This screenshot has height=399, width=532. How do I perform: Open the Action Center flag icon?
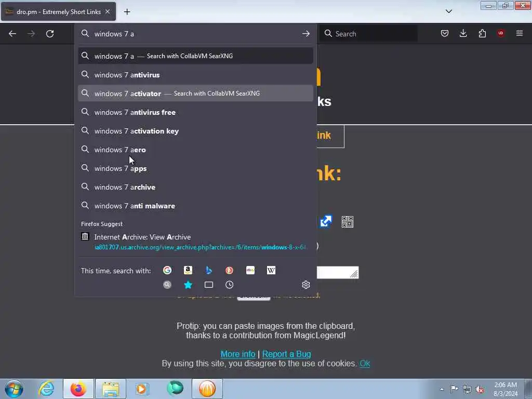click(454, 389)
